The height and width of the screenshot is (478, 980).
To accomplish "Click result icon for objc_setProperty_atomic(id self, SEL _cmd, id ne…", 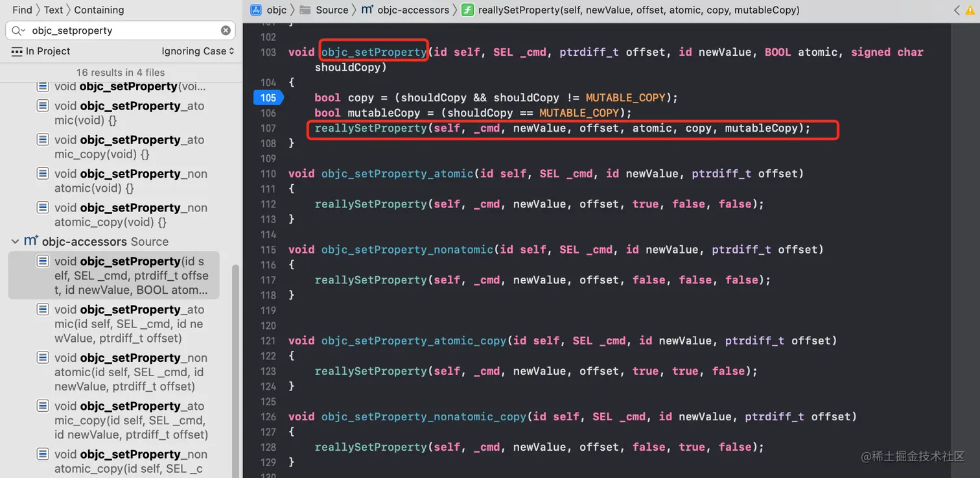I will click(x=43, y=309).
